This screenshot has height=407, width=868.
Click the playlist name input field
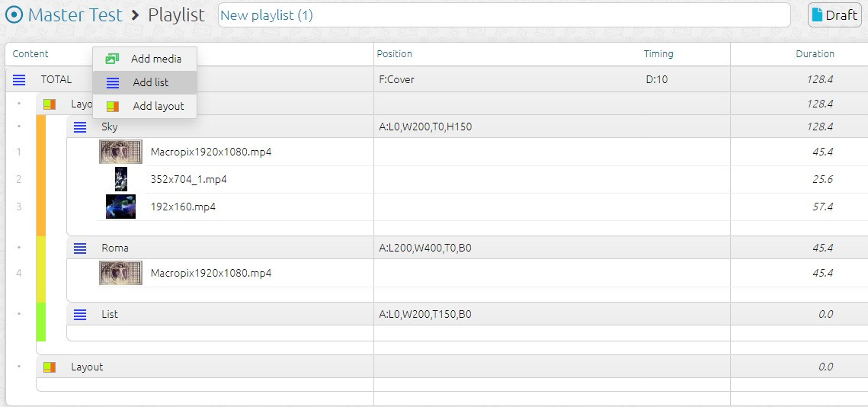click(x=504, y=15)
